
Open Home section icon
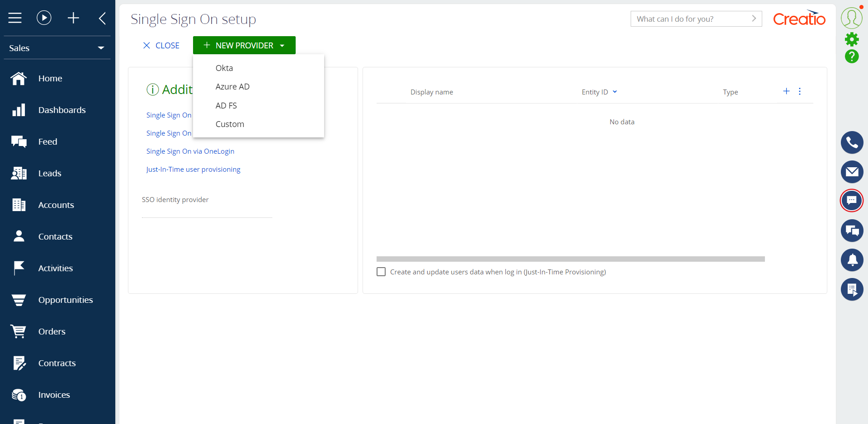(19, 78)
